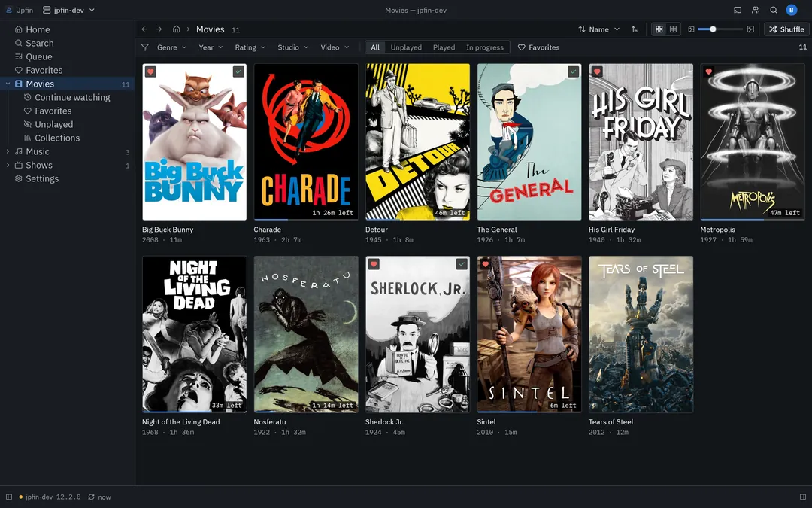Screen dimensions: 812x508
Task: Toggle the Favorites filter button
Action: coord(538,47)
